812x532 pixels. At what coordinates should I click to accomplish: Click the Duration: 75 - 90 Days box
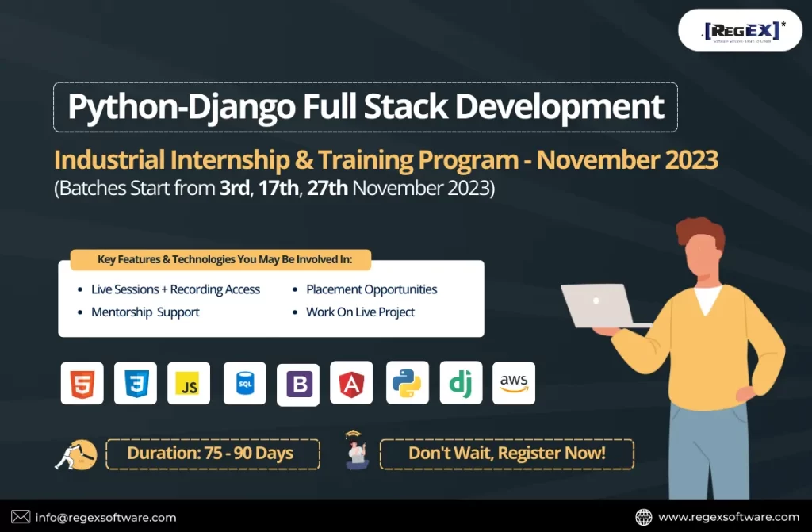click(213, 454)
